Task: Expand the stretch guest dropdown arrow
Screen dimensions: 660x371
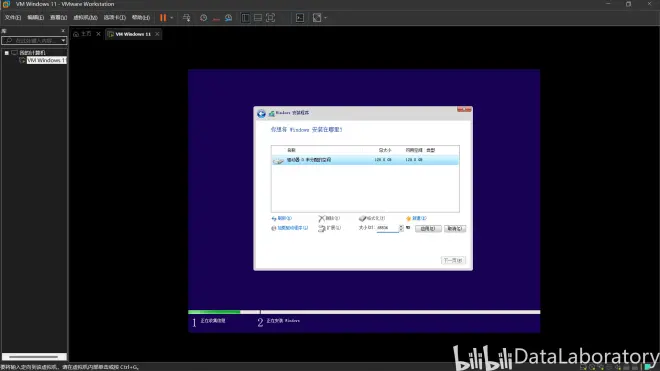Action: 325,18
